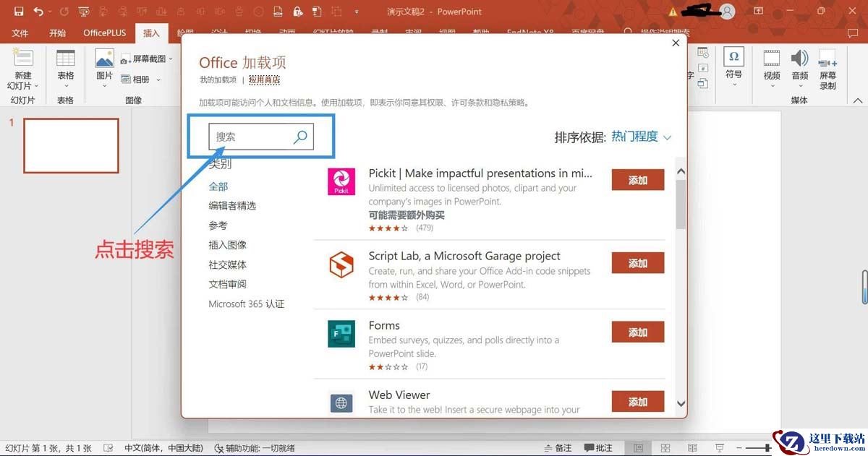Screen dimensions: 868x456
Task: Click the 屏幕录制 screen recording icon
Action: pyautogui.click(x=827, y=58)
